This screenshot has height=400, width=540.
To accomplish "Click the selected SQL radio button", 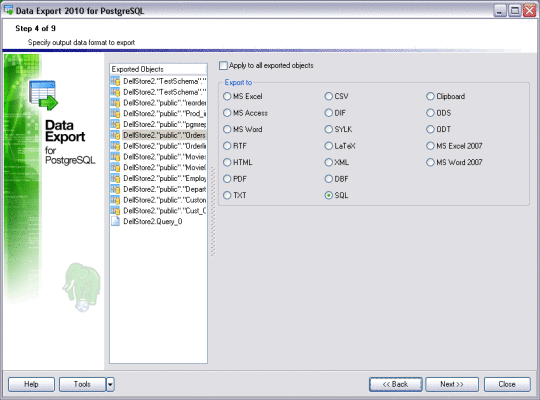I will 329,195.
